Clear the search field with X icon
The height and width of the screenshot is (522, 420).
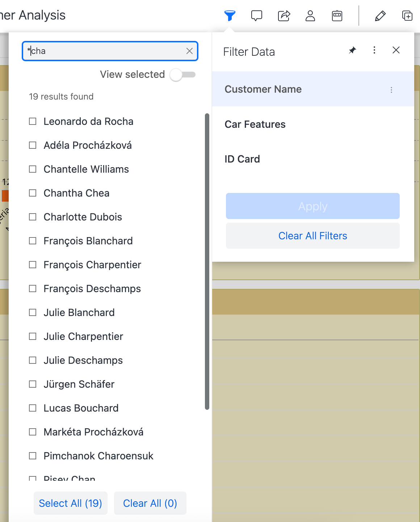coord(189,51)
